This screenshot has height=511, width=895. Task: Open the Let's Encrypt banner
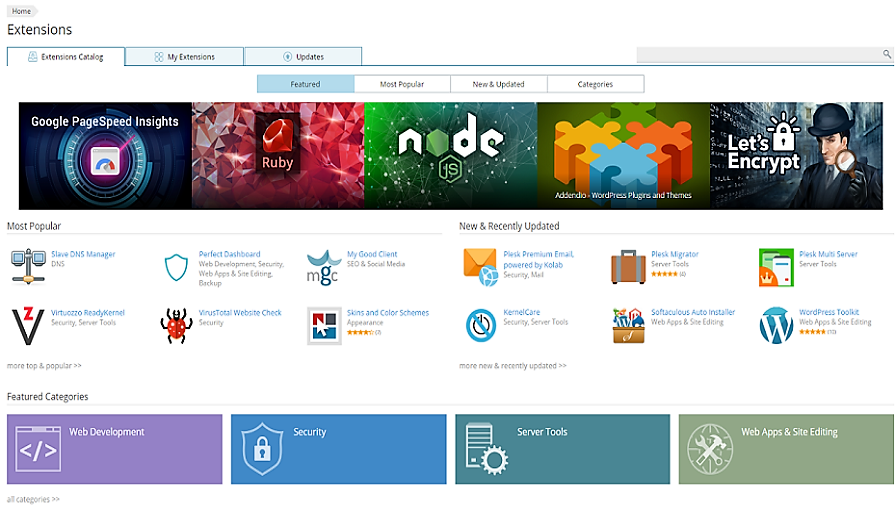[x=798, y=155]
